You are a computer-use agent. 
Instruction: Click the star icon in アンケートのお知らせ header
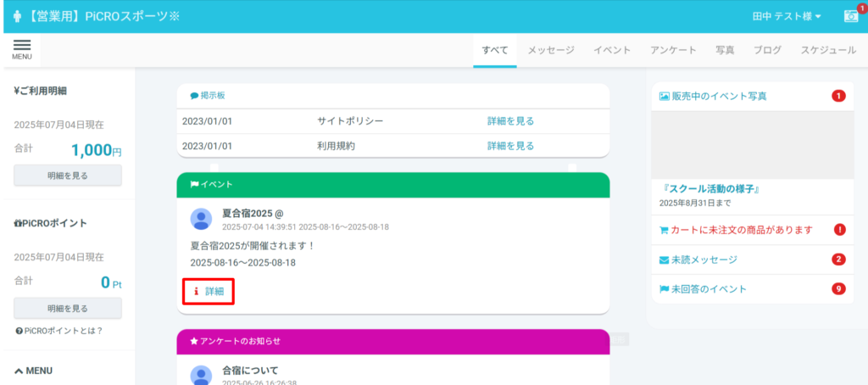tap(194, 341)
